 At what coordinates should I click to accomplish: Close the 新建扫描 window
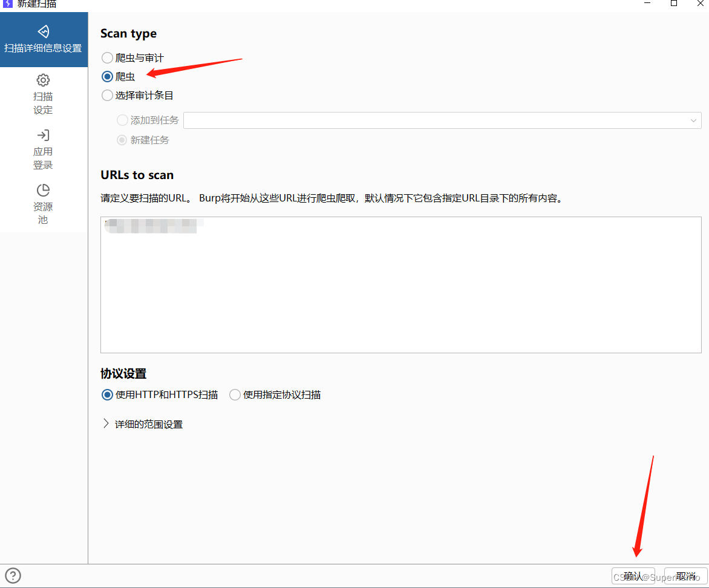700,3
